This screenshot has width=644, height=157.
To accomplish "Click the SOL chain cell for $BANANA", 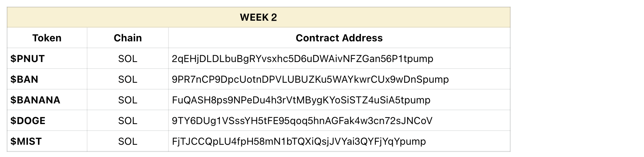I will pos(128,100).
